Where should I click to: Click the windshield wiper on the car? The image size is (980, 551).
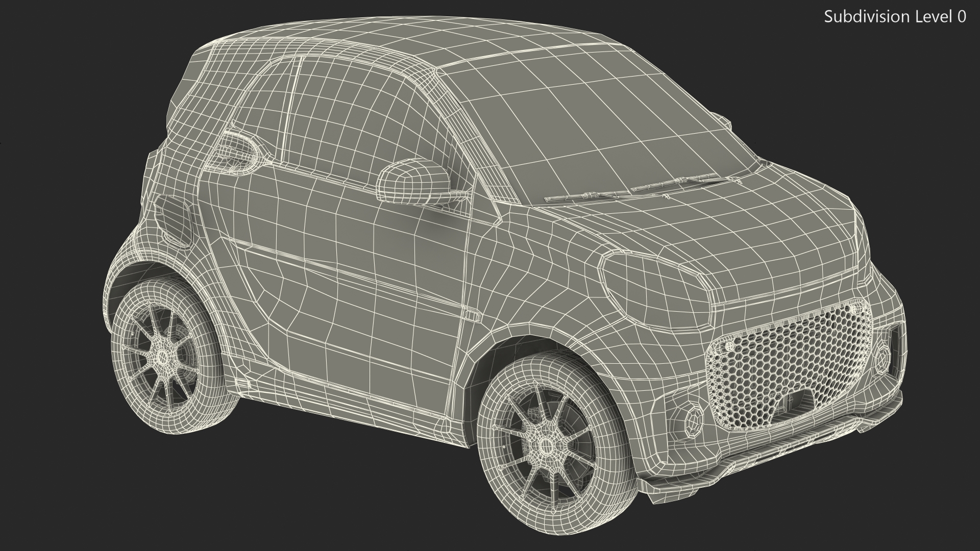click(x=643, y=187)
